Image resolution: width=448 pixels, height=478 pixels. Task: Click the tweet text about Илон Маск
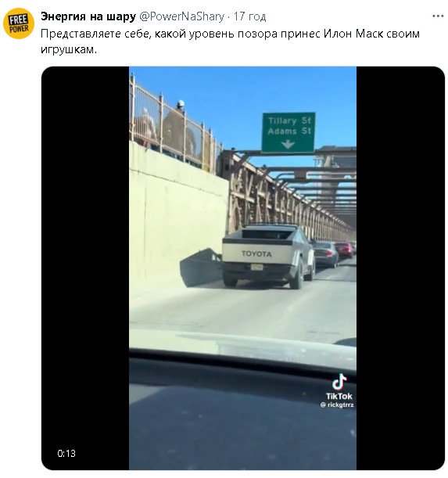coord(230,41)
